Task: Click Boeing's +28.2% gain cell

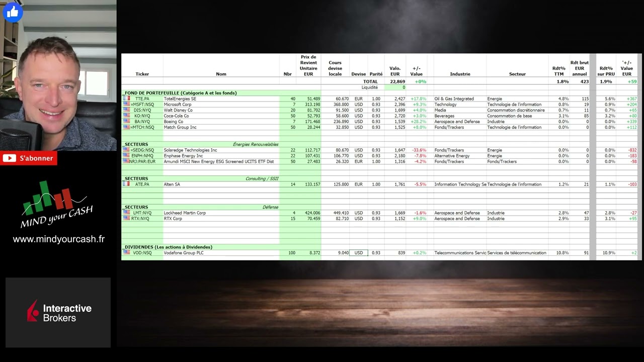Action: (x=419, y=122)
